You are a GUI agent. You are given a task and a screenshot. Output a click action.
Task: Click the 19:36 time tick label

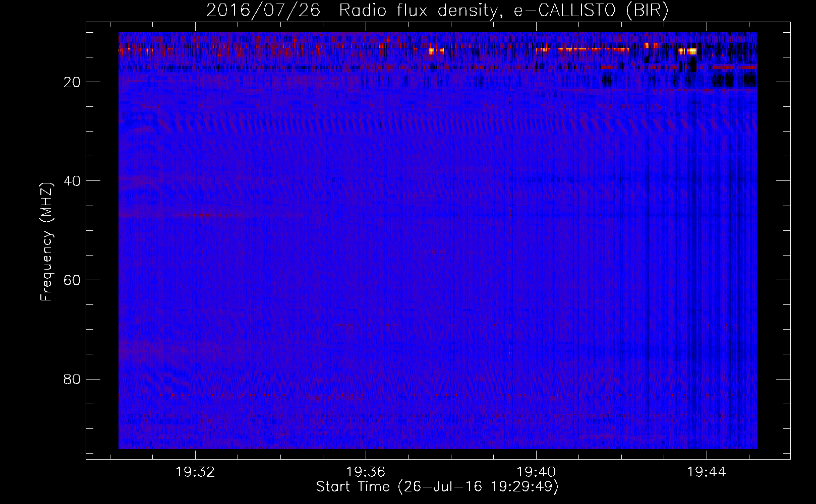click(366, 472)
